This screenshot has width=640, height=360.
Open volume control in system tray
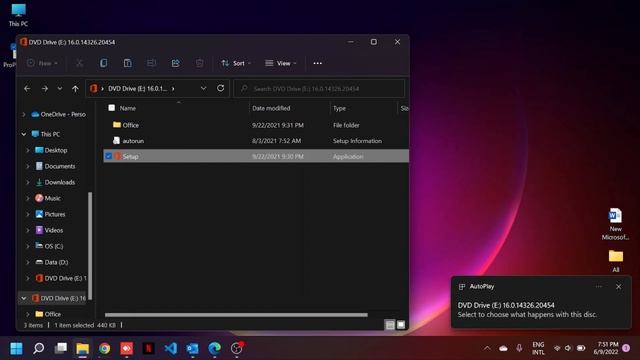click(568, 348)
